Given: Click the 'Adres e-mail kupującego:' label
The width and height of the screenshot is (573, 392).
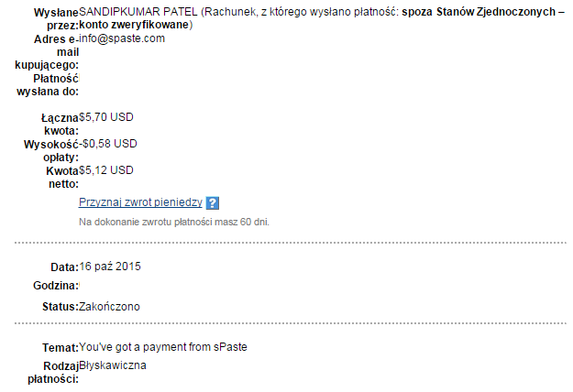Looking at the screenshot, I should 47,52.
